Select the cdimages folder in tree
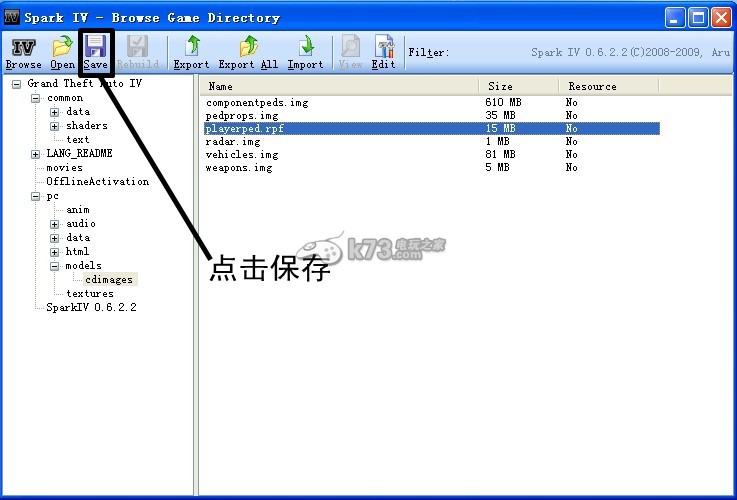This screenshot has width=737, height=500. point(108,280)
